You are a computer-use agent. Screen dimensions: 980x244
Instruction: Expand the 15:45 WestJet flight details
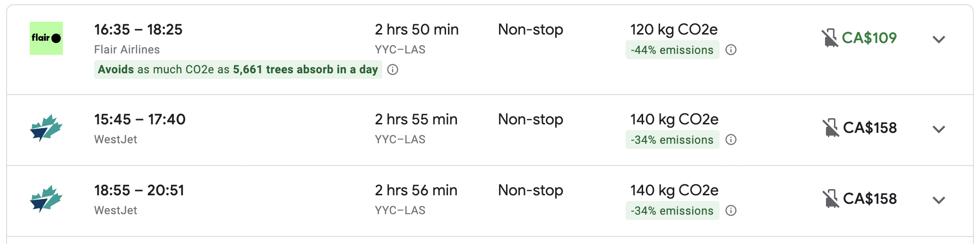(939, 129)
